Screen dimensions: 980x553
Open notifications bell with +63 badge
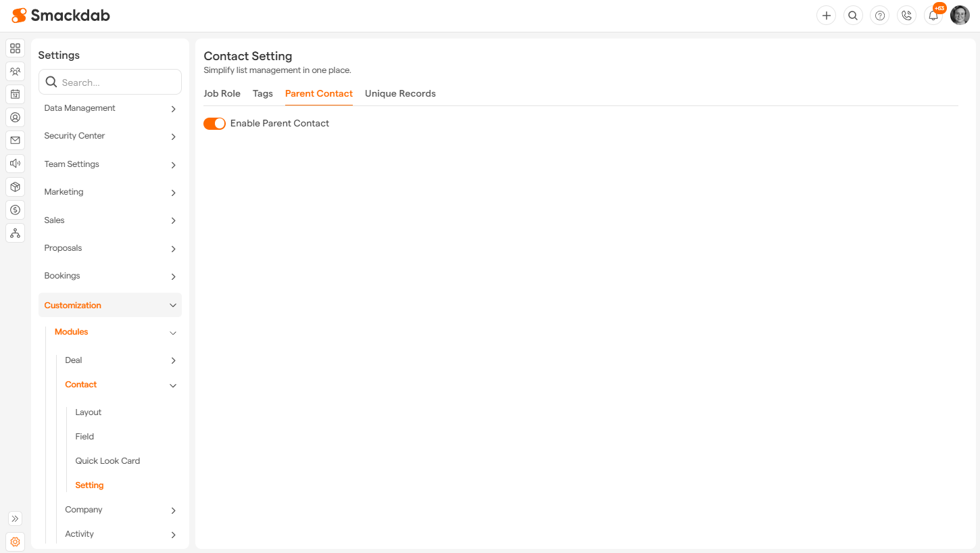point(933,16)
